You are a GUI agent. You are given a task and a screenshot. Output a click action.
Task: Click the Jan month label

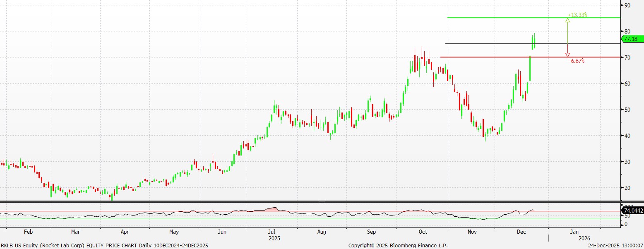pyautogui.click(x=574, y=232)
